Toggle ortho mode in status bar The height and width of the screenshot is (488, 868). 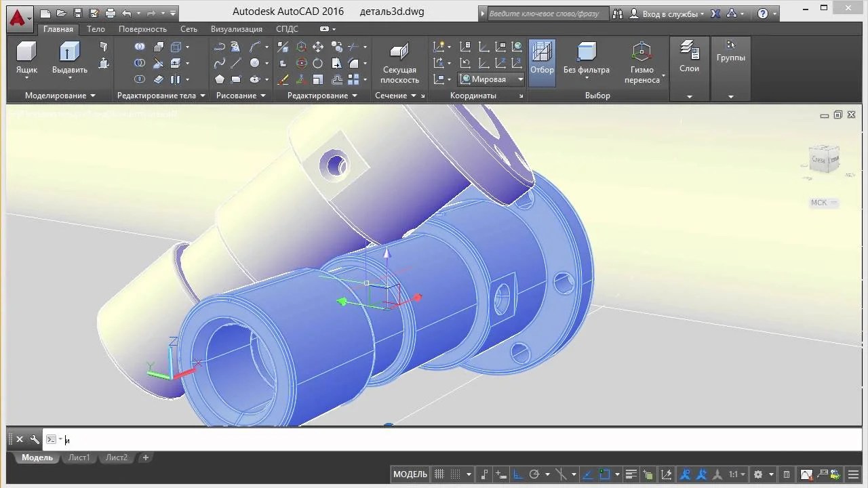pyautogui.click(x=517, y=474)
